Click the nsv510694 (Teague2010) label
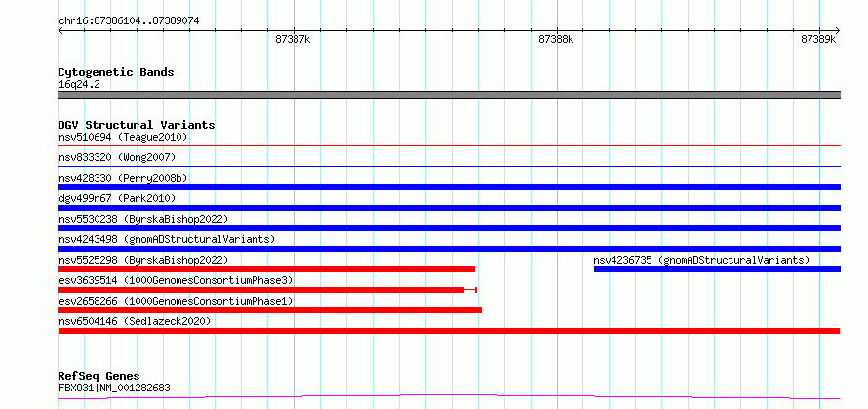Viewport: 868px width, 409px height. [123, 137]
